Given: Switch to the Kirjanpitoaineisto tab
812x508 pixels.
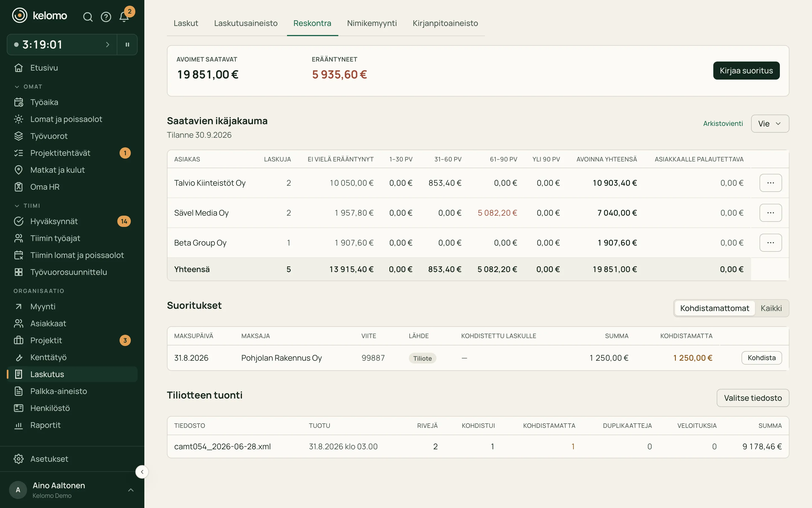Looking at the screenshot, I should (445, 23).
